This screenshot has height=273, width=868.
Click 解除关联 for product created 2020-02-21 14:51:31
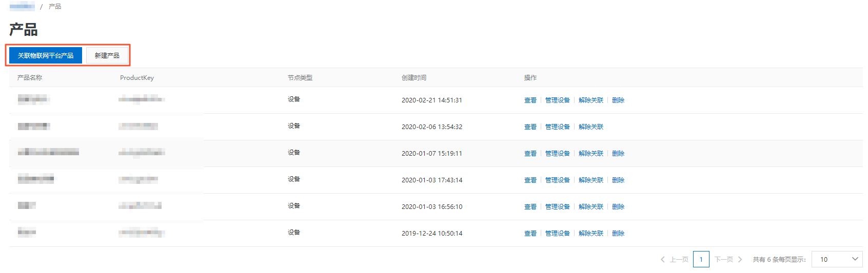click(x=591, y=100)
